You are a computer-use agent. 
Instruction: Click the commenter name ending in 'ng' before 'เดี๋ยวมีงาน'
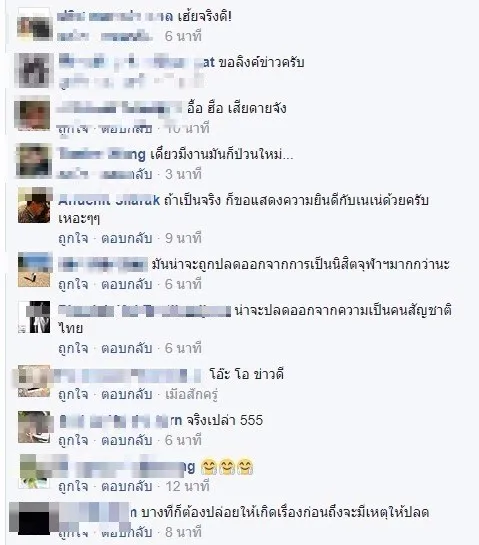click(x=102, y=154)
